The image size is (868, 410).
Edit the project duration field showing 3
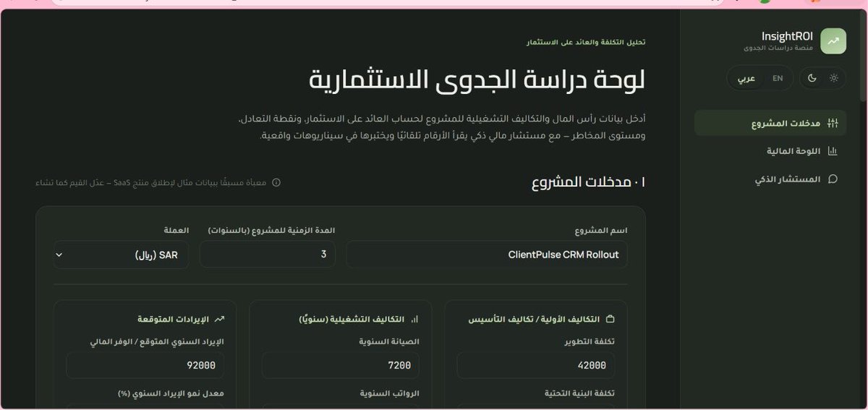pyautogui.click(x=267, y=255)
